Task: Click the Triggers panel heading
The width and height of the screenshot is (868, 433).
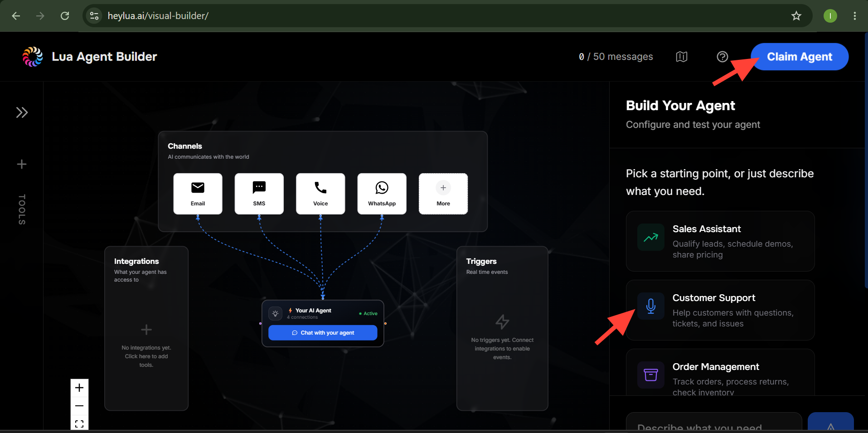Action: (481, 261)
